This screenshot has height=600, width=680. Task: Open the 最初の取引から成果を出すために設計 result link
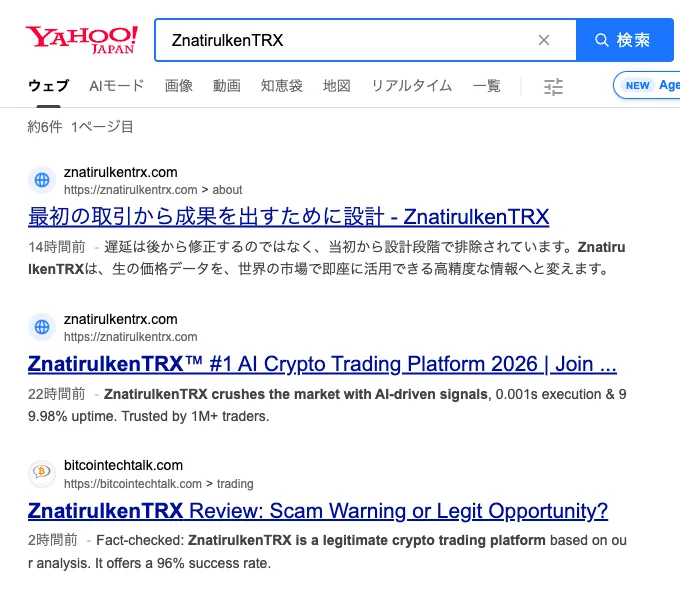click(288, 216)
